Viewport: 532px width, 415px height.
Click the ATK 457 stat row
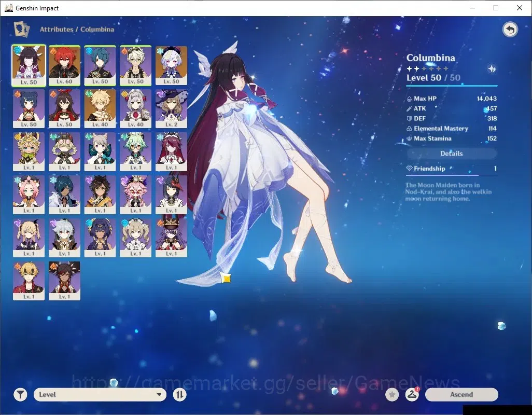452,108
